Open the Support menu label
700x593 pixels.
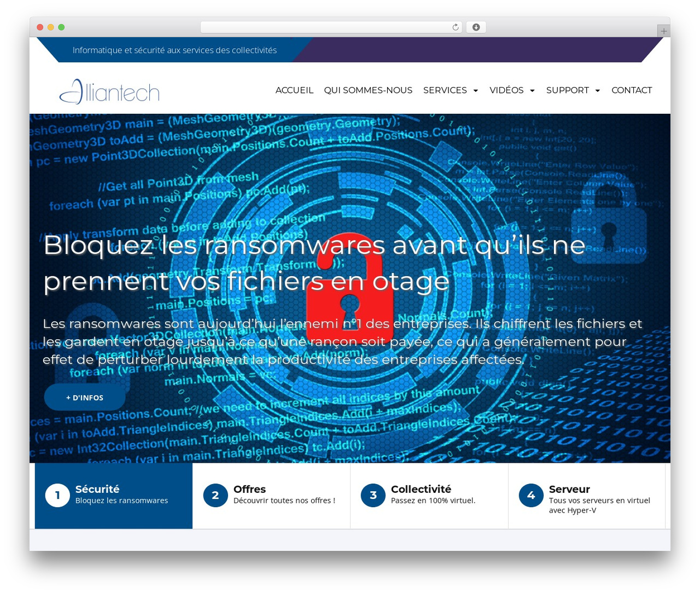point(568,90)
